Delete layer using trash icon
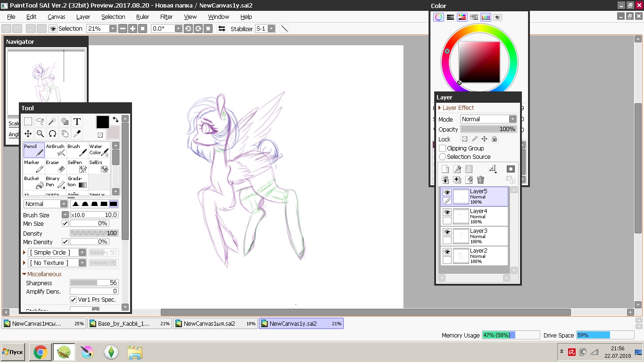 [480, 180]
